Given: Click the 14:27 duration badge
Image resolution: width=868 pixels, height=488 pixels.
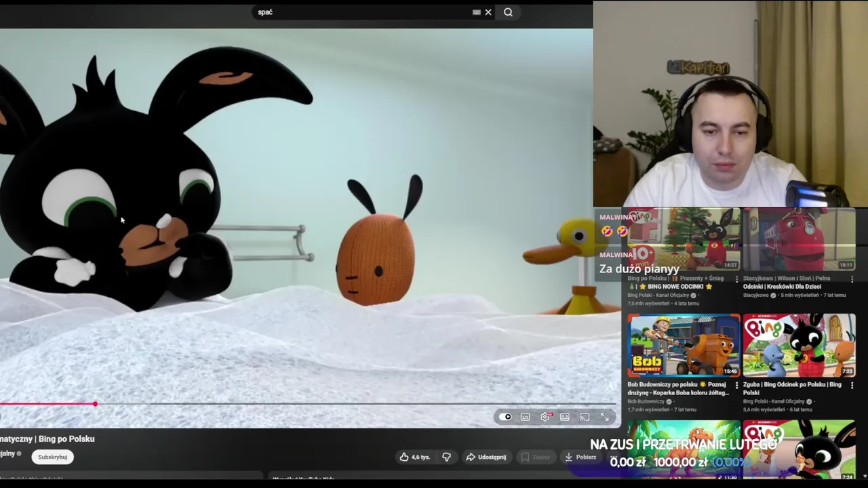Looking at the screenshot, I should (x=730, y=265).
